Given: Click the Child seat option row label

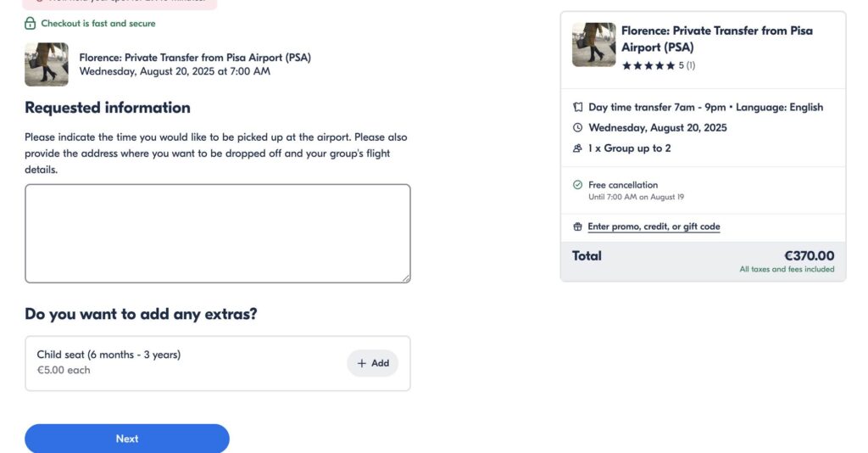Looking at the screenshot, I should (x=108, y=355).
